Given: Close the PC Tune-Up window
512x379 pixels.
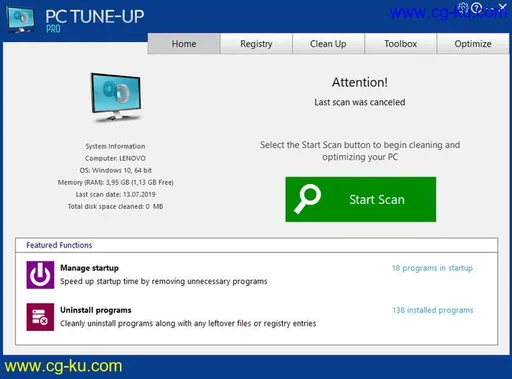Looking at the screenshot, I should [x=503, y=7].
